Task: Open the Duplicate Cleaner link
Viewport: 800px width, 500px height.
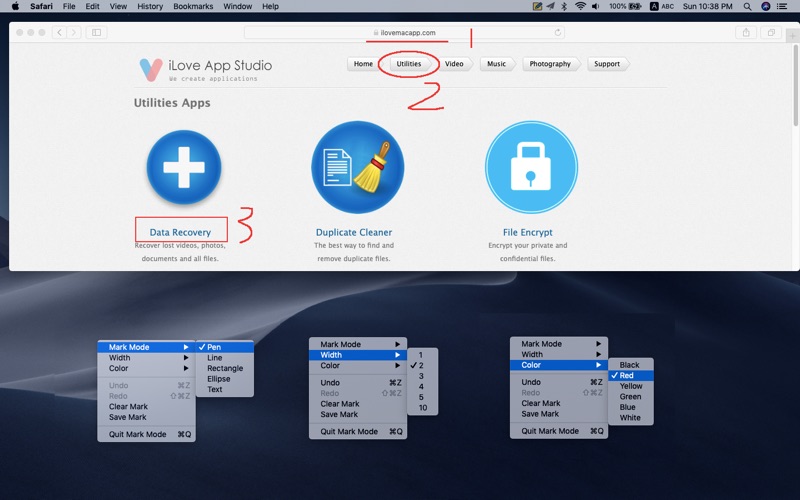Action: [x=354, y=232]
